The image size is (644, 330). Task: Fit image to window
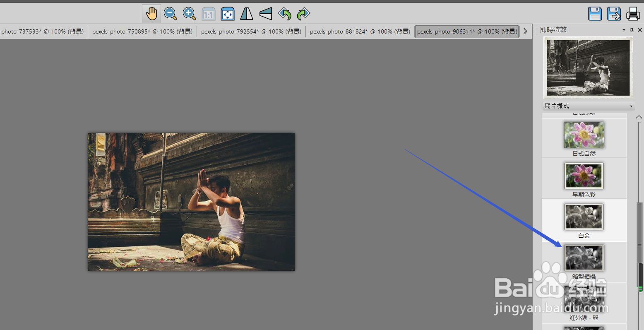pos(228,14)
